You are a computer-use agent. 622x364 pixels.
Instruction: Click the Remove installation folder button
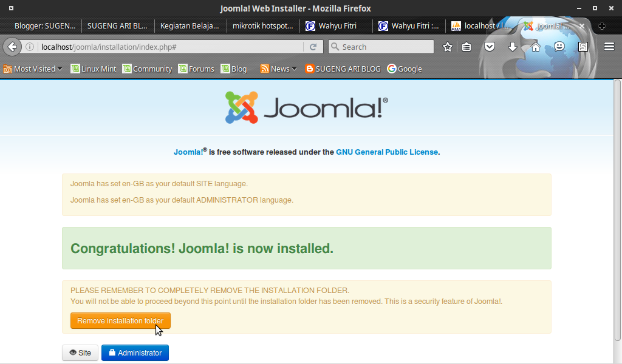[x=120, y=320]
